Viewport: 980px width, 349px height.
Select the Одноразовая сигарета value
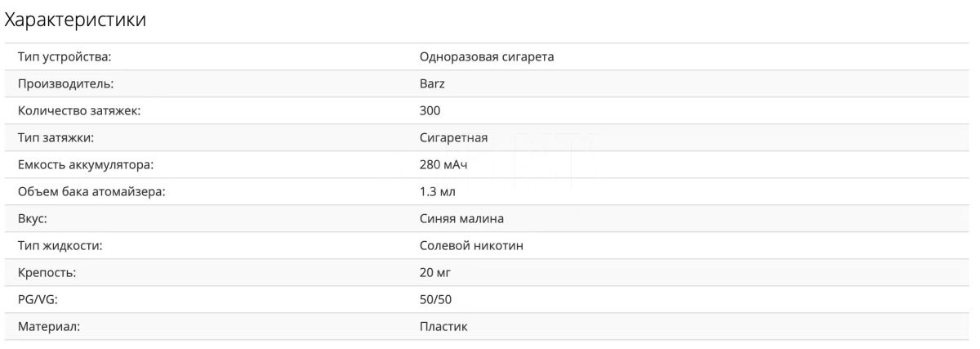(x=487, y=56)
